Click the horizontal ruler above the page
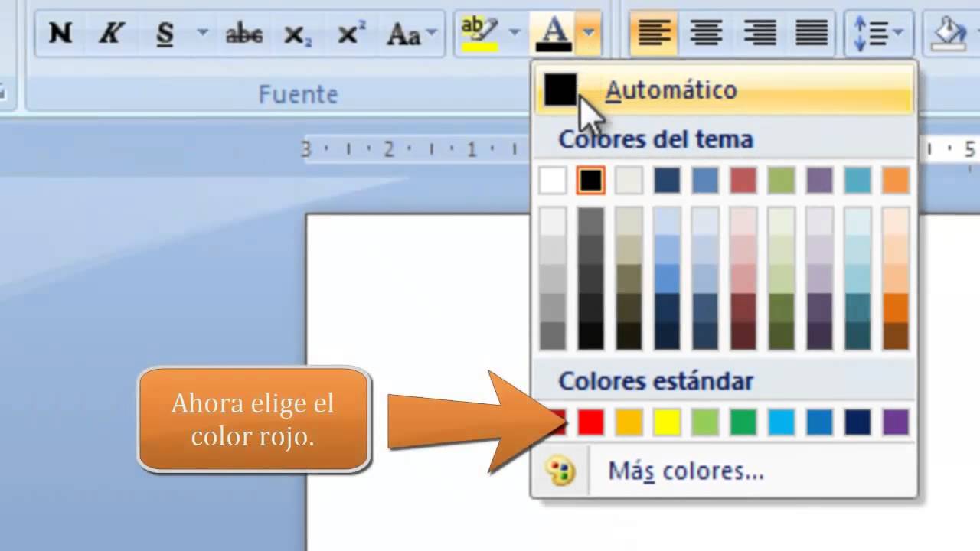 [417, 148]
